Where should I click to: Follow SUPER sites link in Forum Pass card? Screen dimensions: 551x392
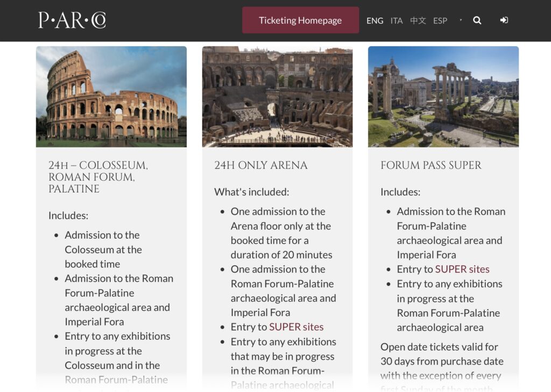click(x=462, y=269)
